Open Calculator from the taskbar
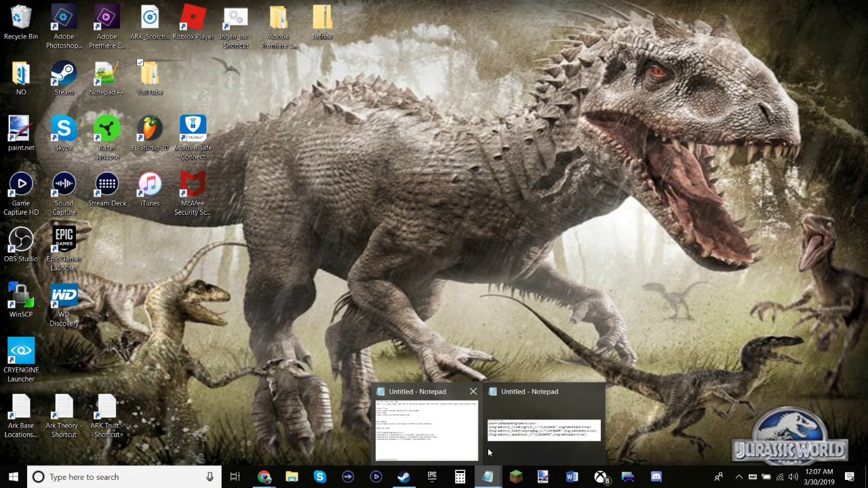Screen dimensions: 868x488 coord(460,477)
